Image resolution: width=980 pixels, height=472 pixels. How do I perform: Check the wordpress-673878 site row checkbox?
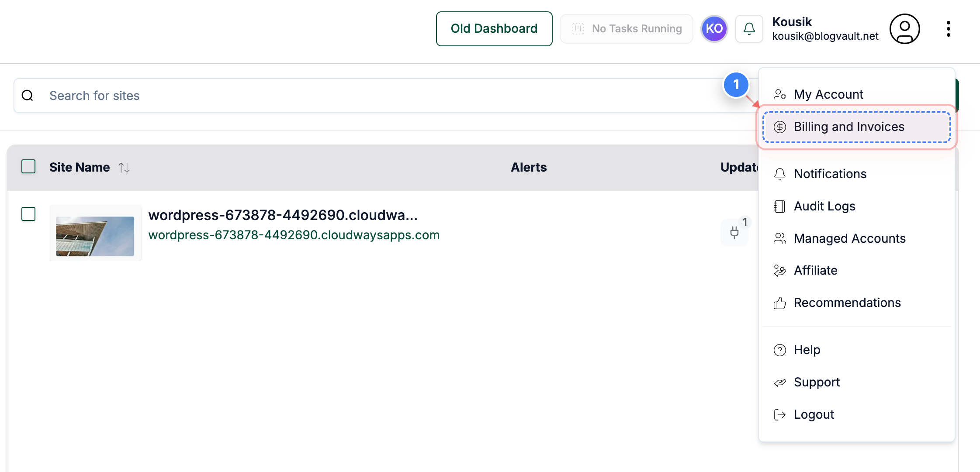click(28, 214)
